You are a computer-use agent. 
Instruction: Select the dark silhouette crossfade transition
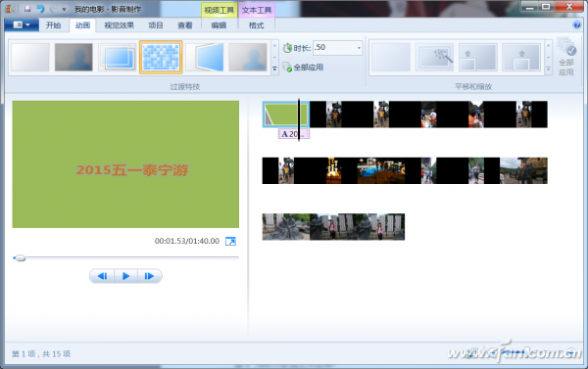tap(73, 58)
